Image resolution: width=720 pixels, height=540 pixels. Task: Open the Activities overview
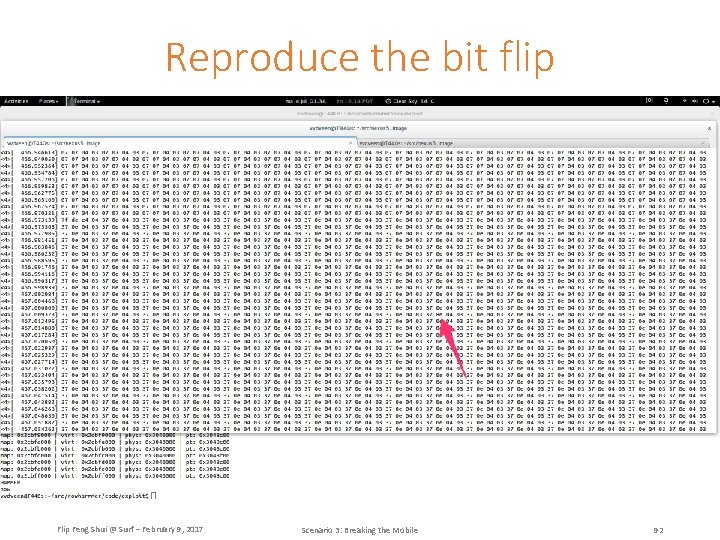pyautogui.click(x=17, y=101)
